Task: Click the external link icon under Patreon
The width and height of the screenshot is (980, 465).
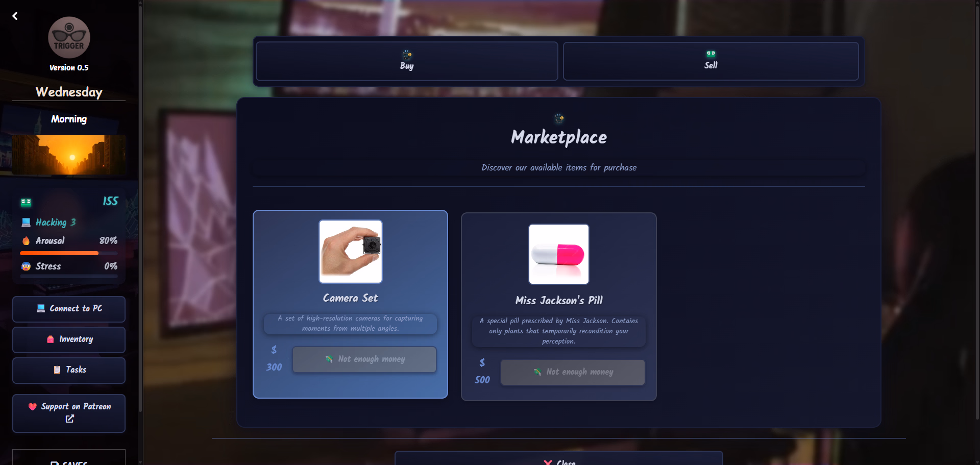Action: [x=70, y=419]
